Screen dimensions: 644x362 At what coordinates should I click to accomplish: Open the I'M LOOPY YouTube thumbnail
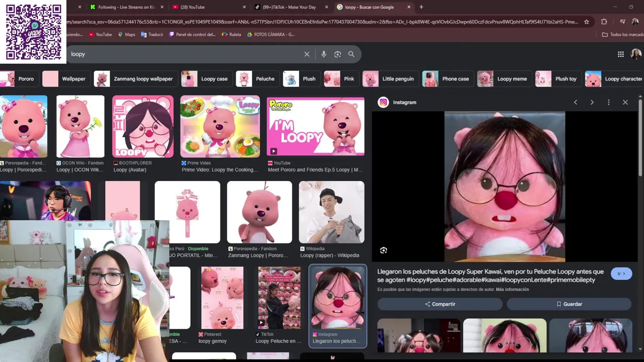[315, 127]
